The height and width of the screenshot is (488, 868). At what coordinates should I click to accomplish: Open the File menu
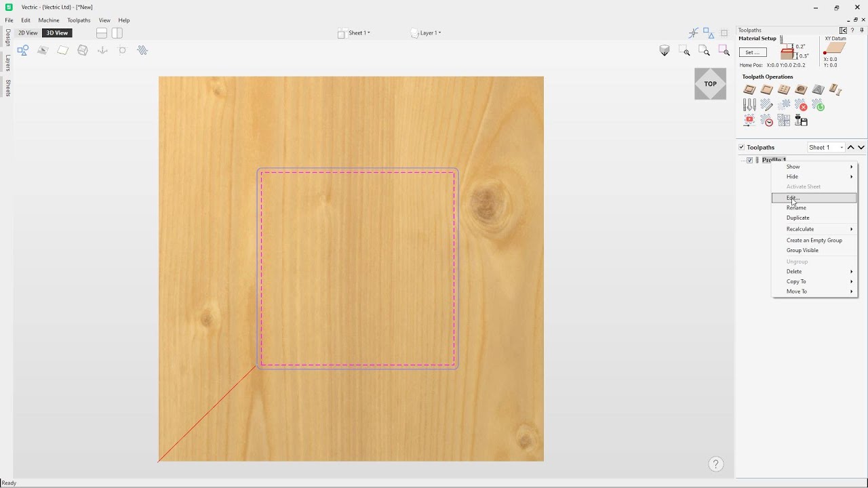[x=9, y=20]
